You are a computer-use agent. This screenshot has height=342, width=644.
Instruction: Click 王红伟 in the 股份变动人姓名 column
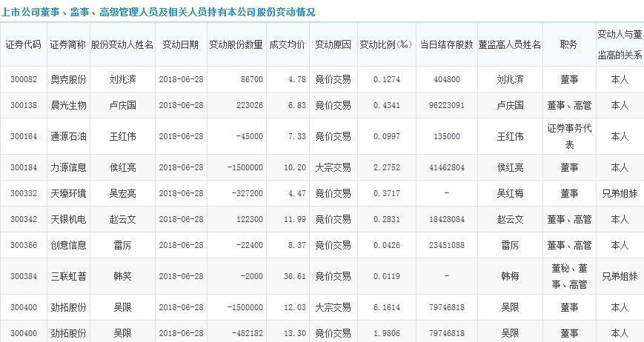tap(122, 136)
